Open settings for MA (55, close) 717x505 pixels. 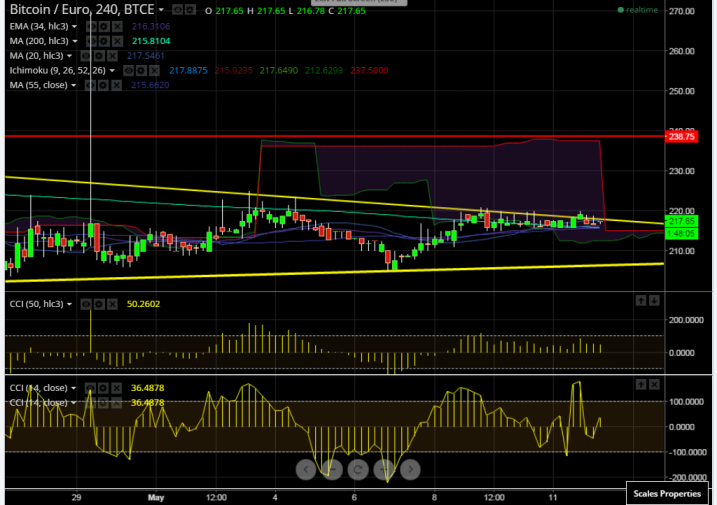[103, 85]
